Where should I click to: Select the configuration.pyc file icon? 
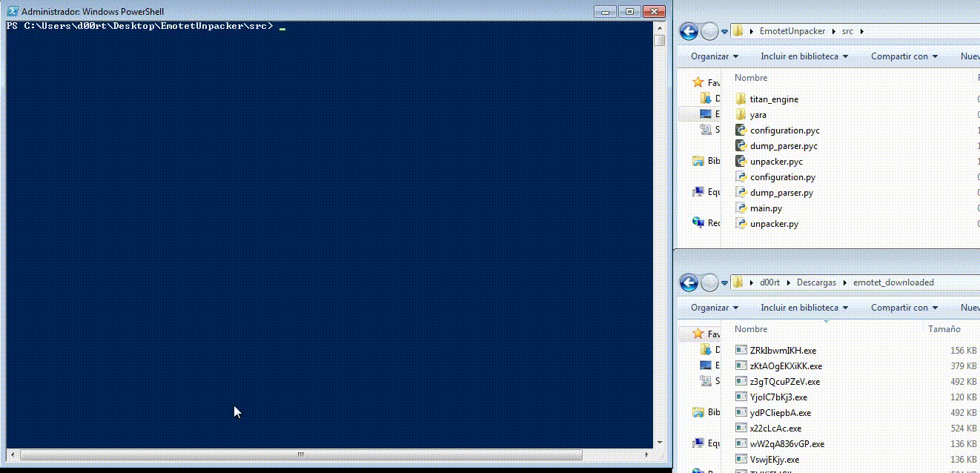tap(741, 130)
